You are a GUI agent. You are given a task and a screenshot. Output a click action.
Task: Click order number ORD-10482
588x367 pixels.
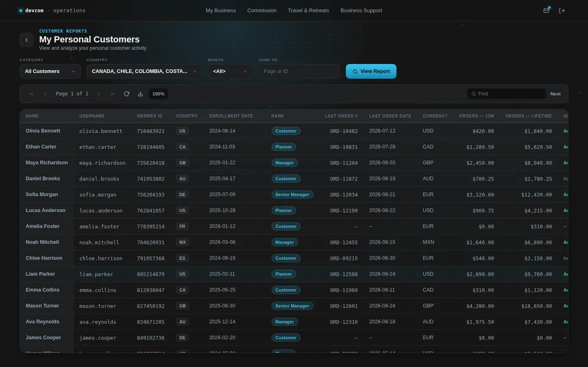(x=344, y=131)
